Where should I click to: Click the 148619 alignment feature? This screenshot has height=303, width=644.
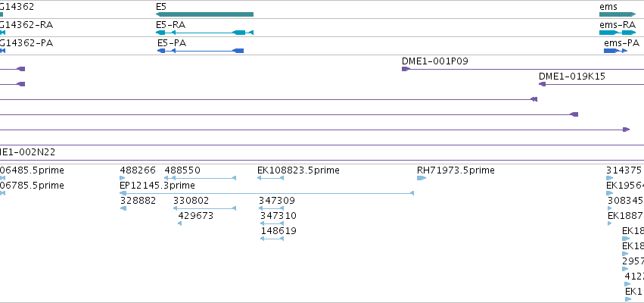pyautogui.click(x=272, y=239)
